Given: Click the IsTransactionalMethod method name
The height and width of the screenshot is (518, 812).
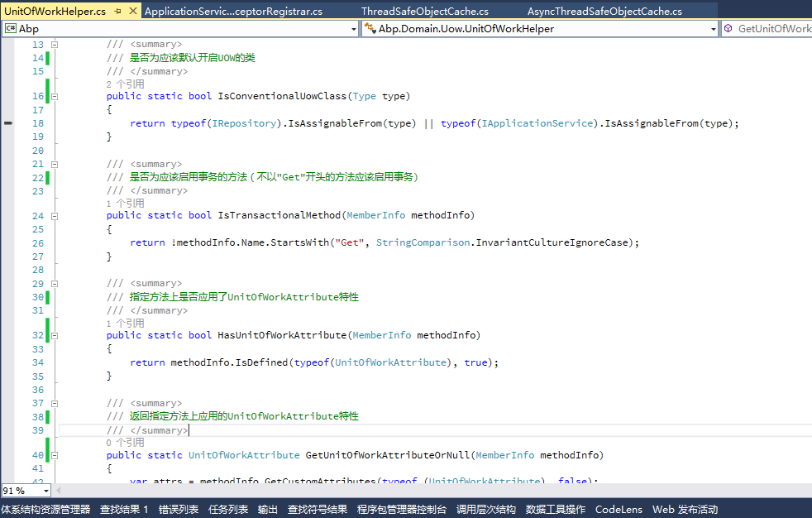Looking at the screenshot, I should tap(279, 215).
